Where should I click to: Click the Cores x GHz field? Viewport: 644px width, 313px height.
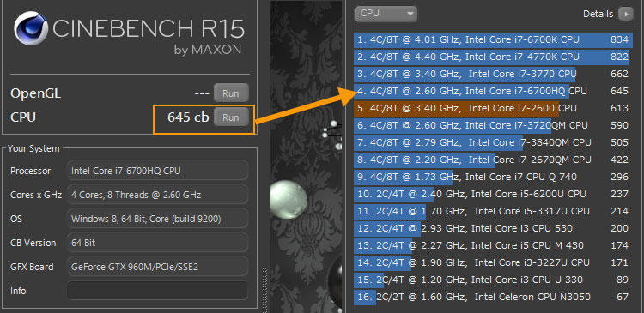click(x=157, y=195)
